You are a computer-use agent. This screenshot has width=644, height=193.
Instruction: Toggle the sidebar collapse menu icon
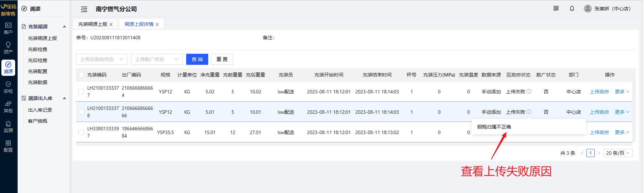click(x=84, y=9)
